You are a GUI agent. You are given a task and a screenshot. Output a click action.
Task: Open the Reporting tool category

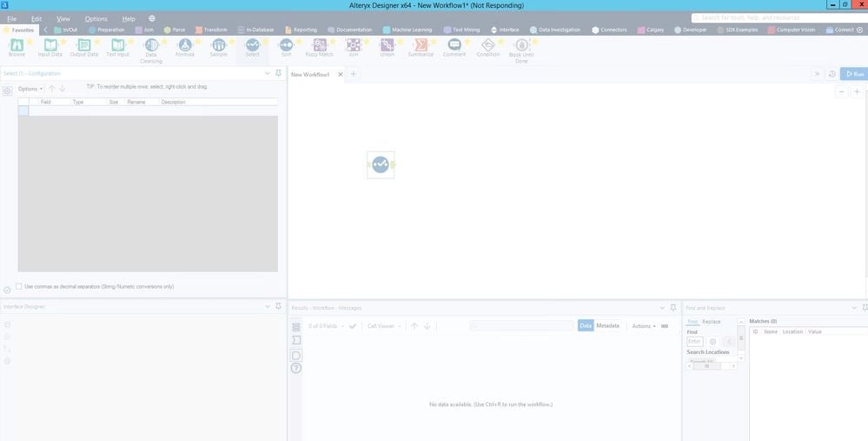(x=301, y=30)
